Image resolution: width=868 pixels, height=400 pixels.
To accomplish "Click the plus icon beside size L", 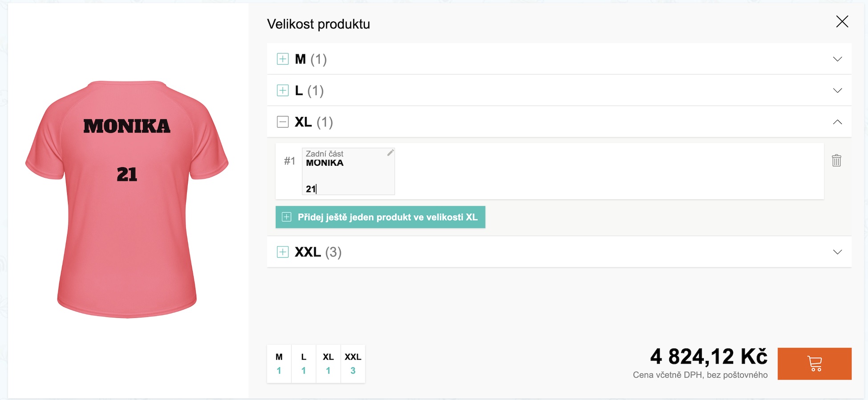I will (283, 91).
